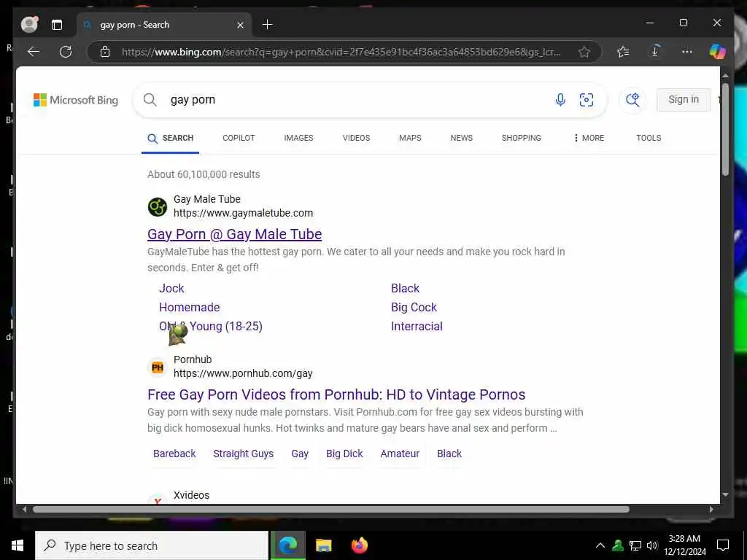Switch to the COPILOT tab
The image size is (747, 560).
click(239, 138)
